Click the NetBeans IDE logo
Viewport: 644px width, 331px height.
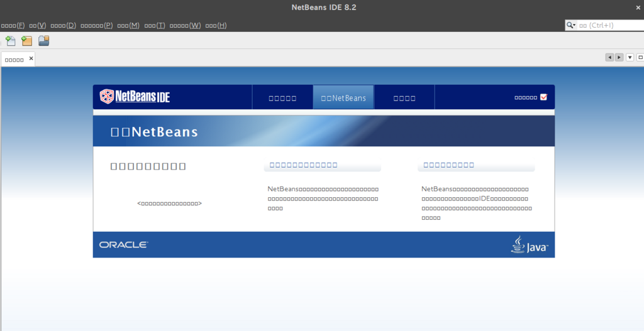pos(135,97)
